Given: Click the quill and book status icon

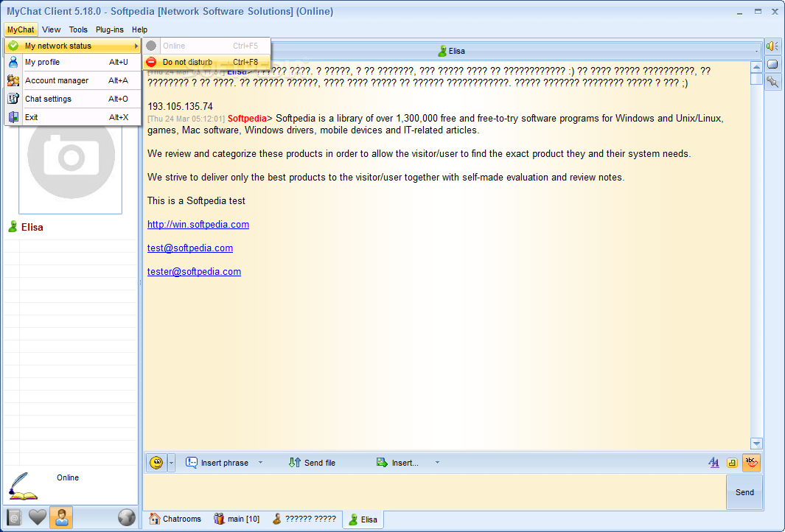Looking at the screenshot, I should [23, 486].
